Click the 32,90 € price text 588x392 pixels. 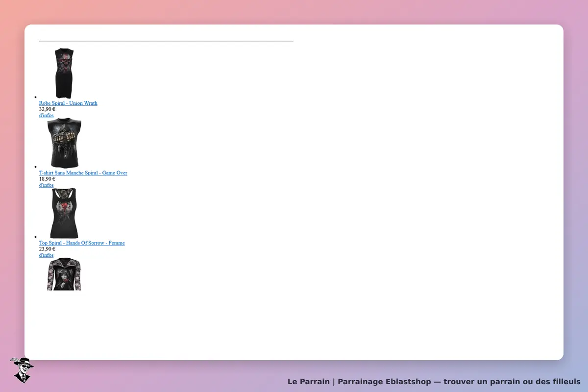click(47, 109)
